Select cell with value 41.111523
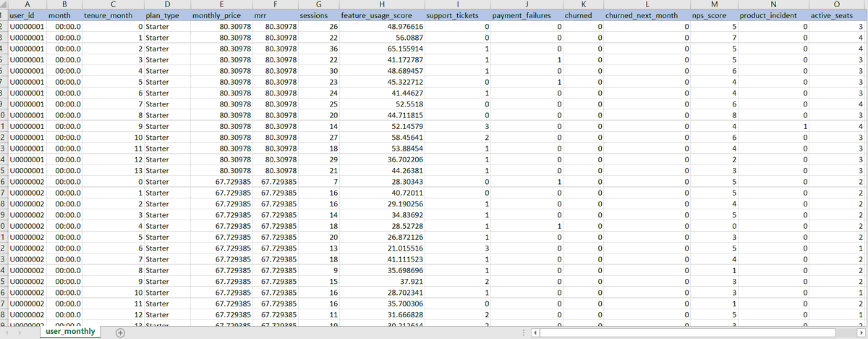Viewport: 868px width, 339px height. click(x=381, y=260)
